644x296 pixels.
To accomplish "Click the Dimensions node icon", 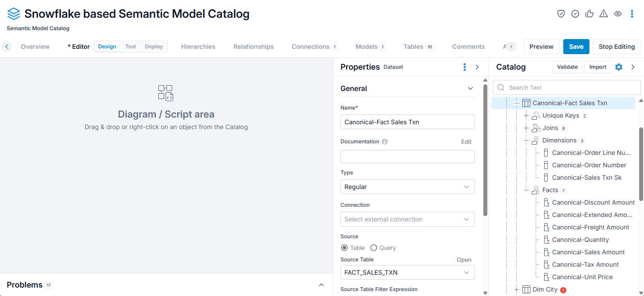I will pos(536,140).
